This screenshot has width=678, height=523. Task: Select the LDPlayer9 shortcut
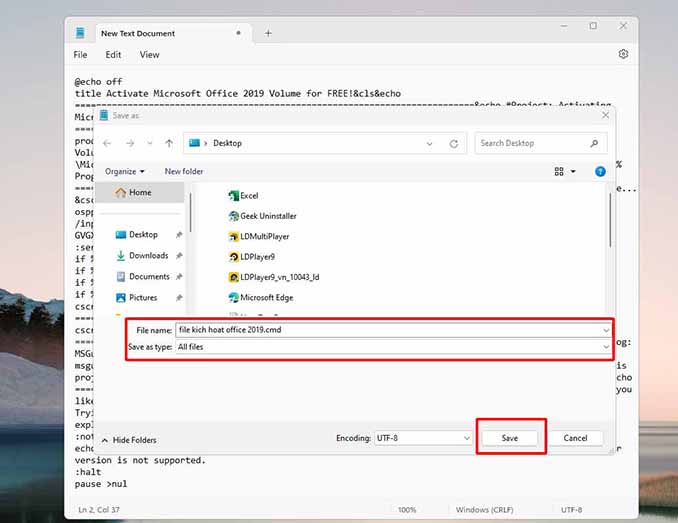[251, 257]
